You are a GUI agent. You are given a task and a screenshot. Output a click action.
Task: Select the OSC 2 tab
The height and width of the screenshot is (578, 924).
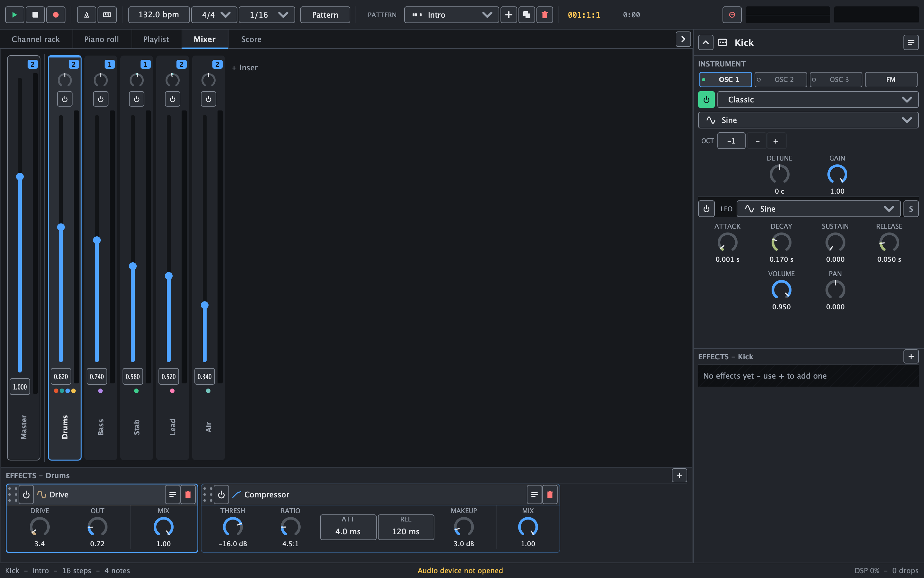click(781, 80)
